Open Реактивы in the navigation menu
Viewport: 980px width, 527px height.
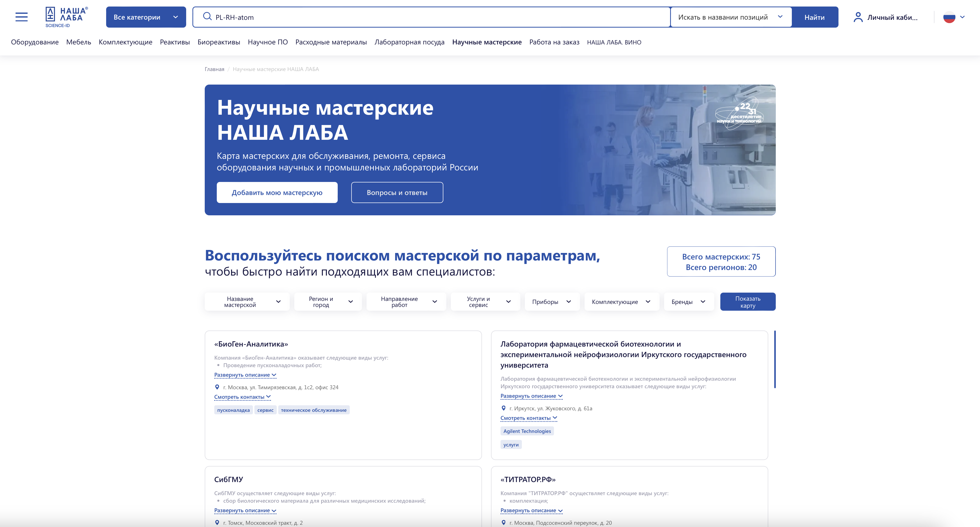[175, 42]
